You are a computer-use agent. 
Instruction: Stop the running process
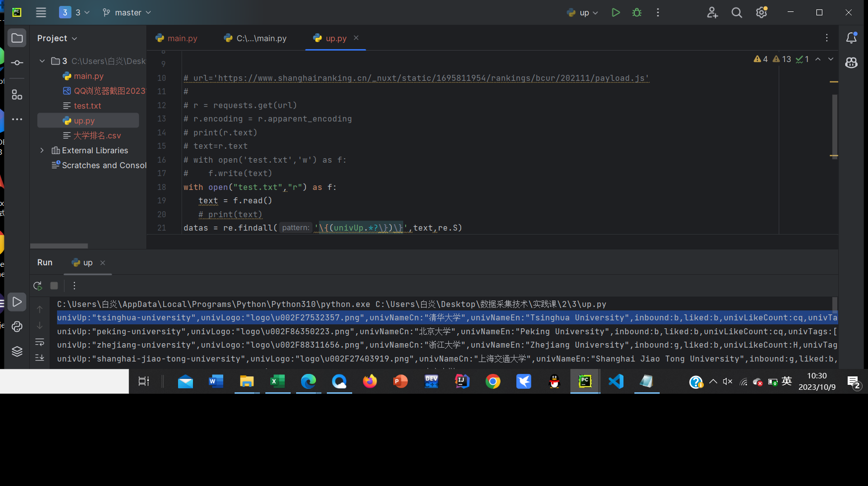(x=54, y=286)
